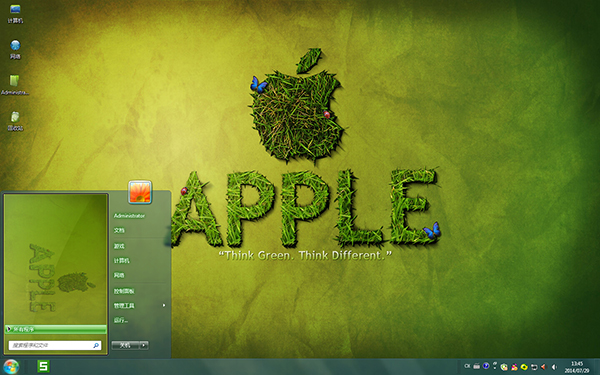Viewport: 600px width, 375px height.
Task: Open the Administrator folder desktop icon
Action: click(15, 85)
